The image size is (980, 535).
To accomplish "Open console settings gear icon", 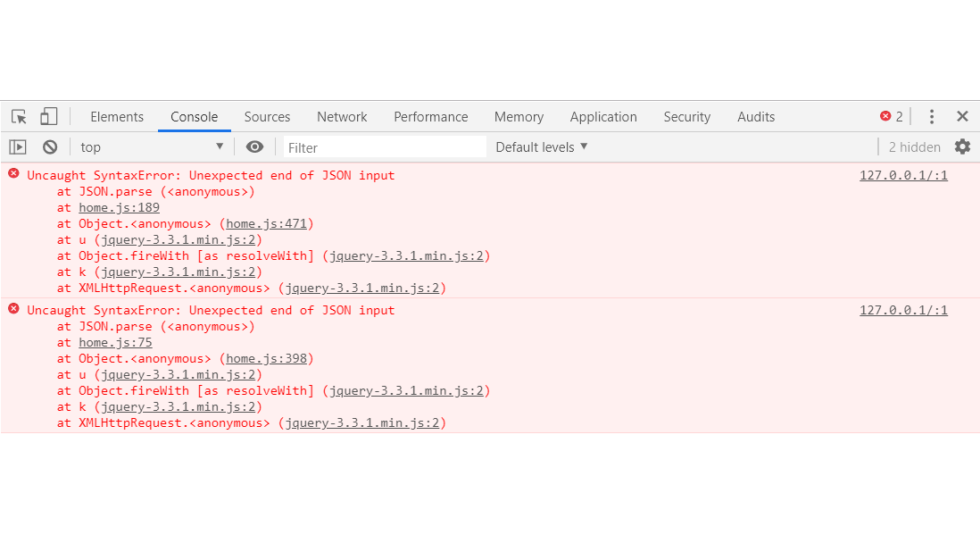I will tap(962, 147).
